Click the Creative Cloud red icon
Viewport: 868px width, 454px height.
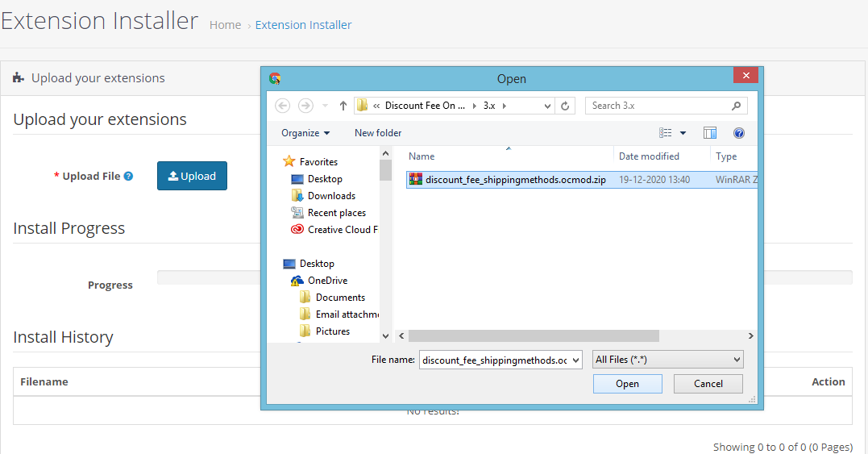coord(297,229)
